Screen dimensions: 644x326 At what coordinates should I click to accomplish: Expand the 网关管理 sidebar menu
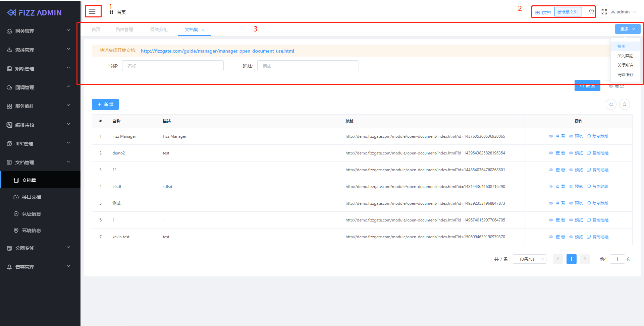click(39, 31)
